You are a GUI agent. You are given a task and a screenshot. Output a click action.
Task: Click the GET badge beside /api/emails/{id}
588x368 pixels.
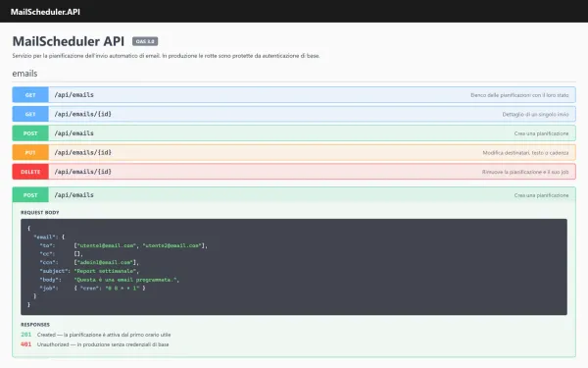(x=30, y=114)
